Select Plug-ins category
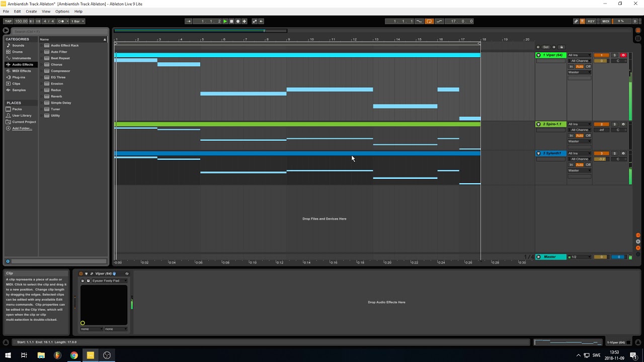Image resolution: width=644 pixels, height=362 pixels. (19, 77)
